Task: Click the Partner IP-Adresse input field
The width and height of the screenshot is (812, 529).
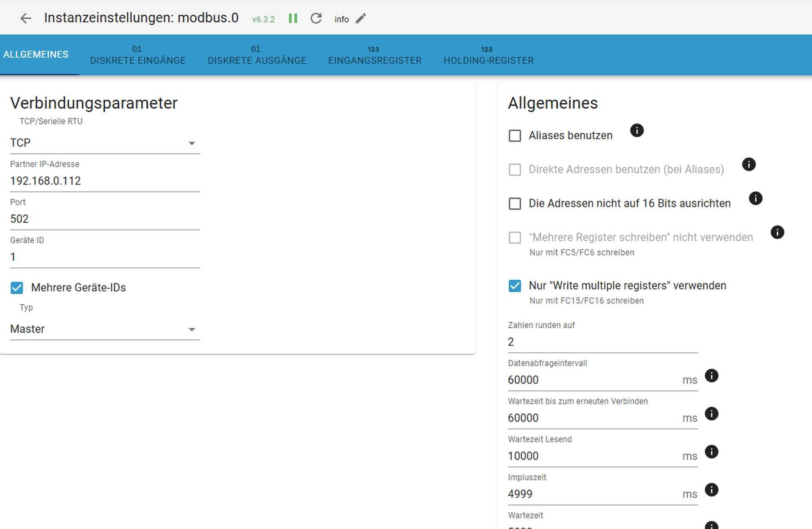Action: click(x=104, y=180)
